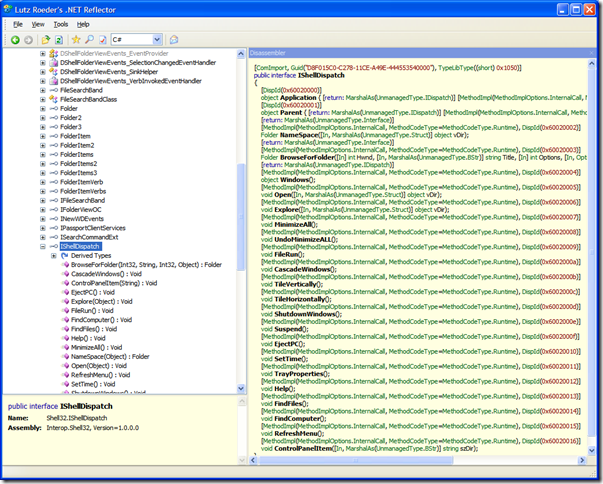Select FindFiles() : Void method

pos(94,329)
